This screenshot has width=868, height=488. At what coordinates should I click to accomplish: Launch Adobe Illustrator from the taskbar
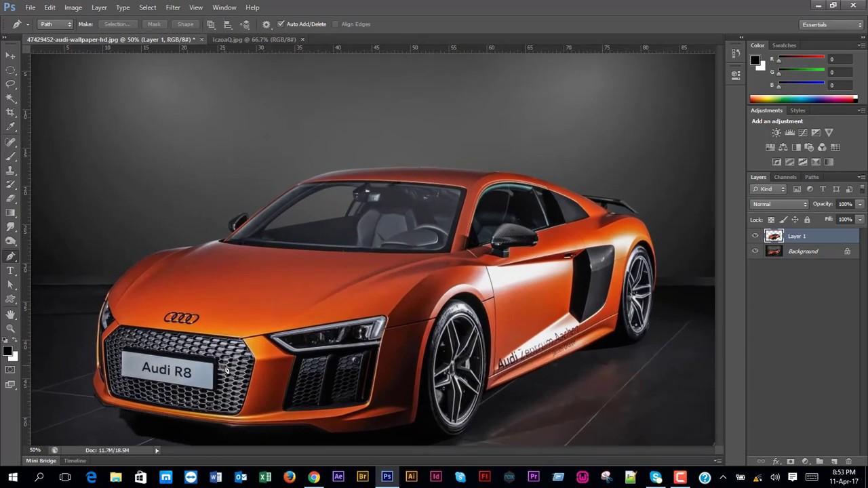[411, 476]
